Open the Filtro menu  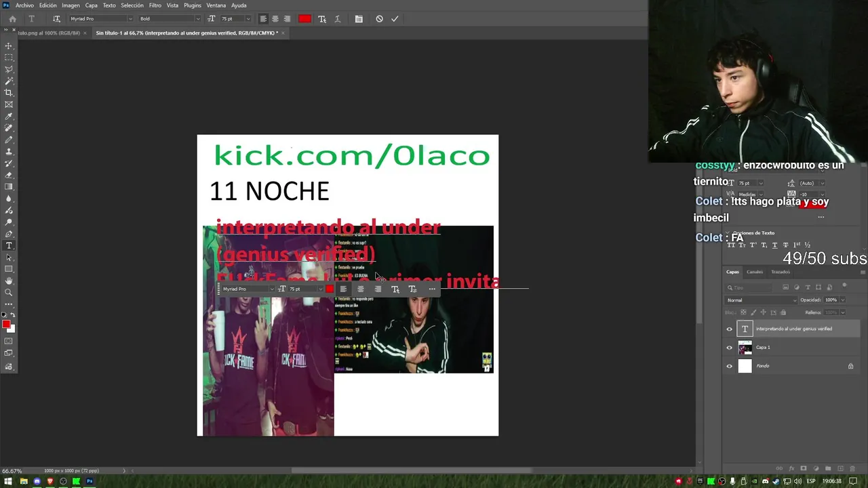pyautogui.click(x=155, y=5)
